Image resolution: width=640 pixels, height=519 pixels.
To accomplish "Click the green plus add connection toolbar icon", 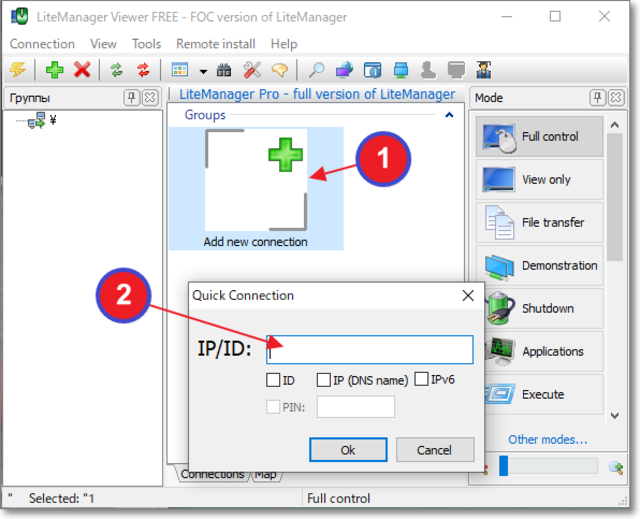I will (x=54, y=70).
